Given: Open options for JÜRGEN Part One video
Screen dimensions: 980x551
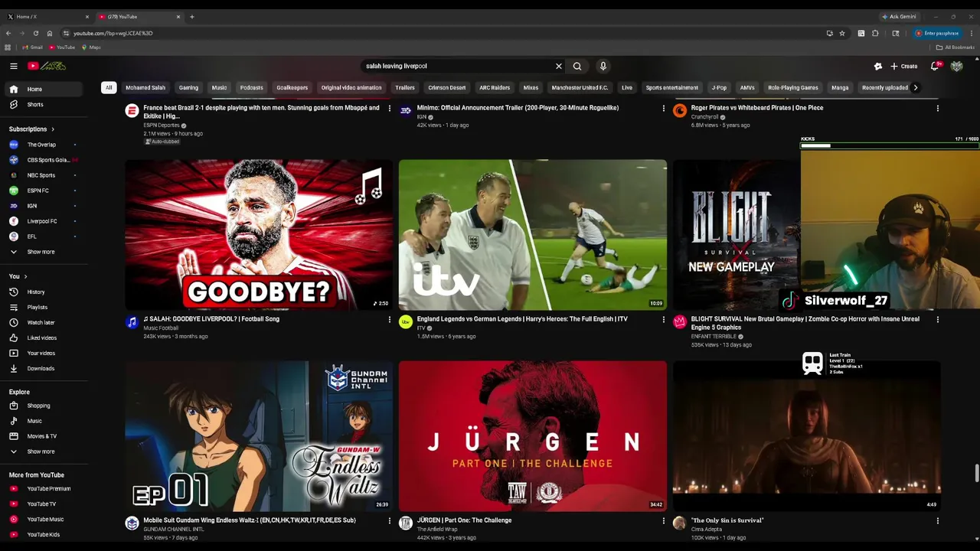Looking at the screenshot, I should point(664,521).
